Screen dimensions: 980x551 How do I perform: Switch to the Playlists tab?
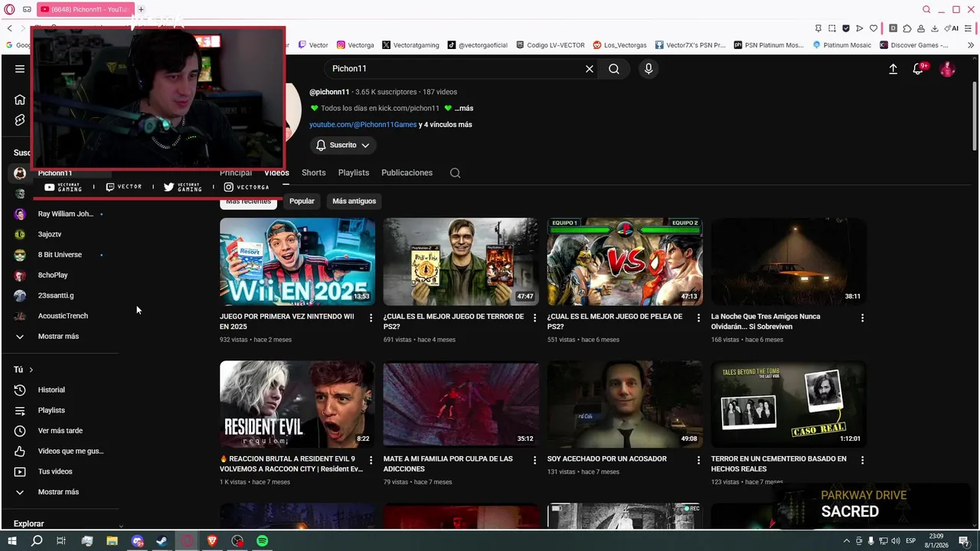(354, 173)
